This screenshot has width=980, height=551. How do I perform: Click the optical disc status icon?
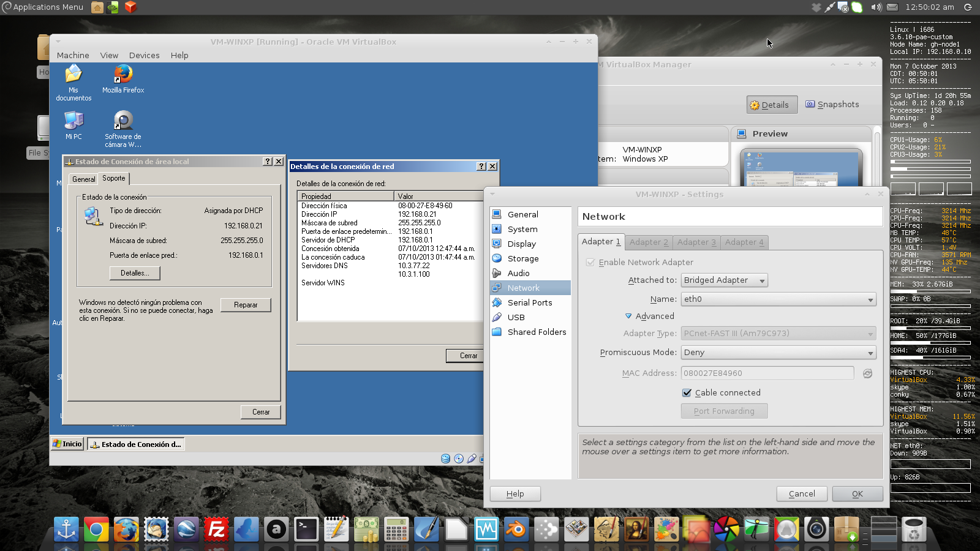tap(459, 459)
